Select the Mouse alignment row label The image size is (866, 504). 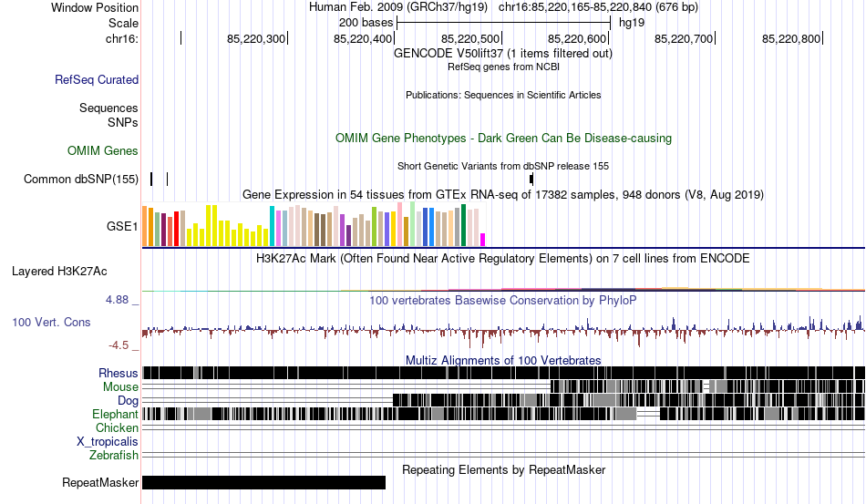pos(120,387)
